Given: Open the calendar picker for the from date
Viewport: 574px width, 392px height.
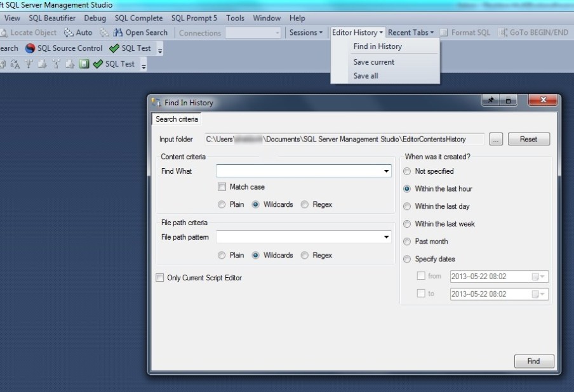Looking at the screenshot, I should [538, 277].
